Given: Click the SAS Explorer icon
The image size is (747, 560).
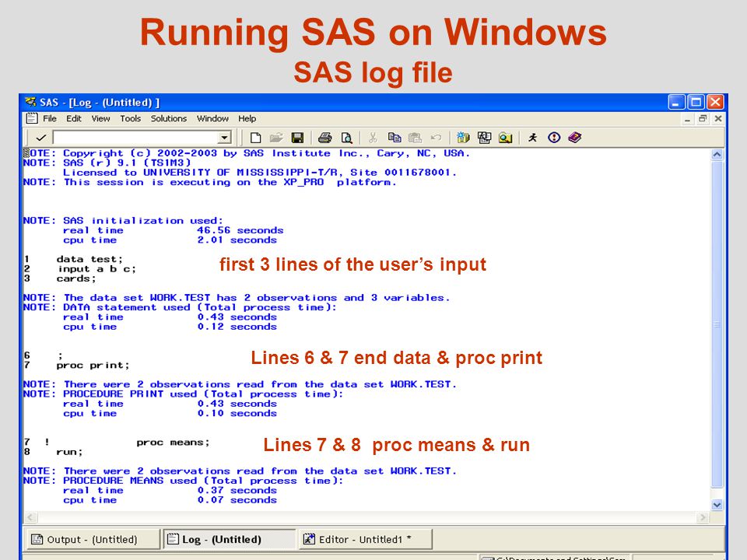Looking at the screenshot, I should pos(484,138).
